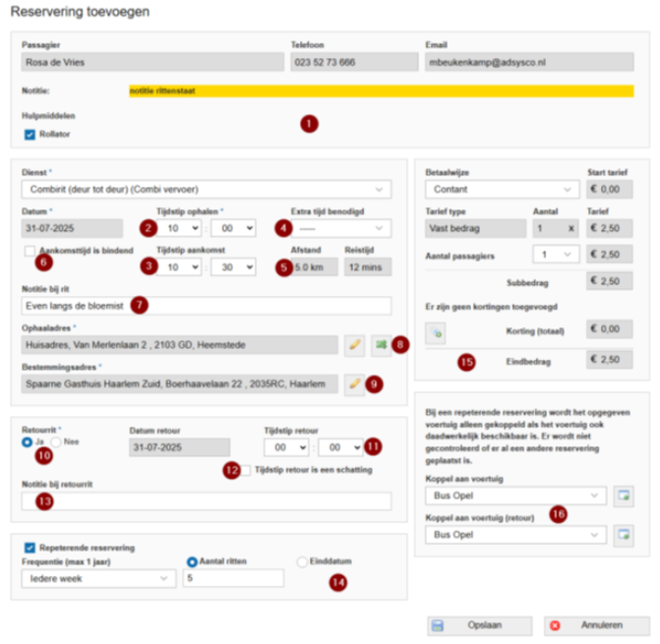Screen dimensions: 660x644
Task: Swap addresses using green arrows icon
Action: click(x=382, y=345)
